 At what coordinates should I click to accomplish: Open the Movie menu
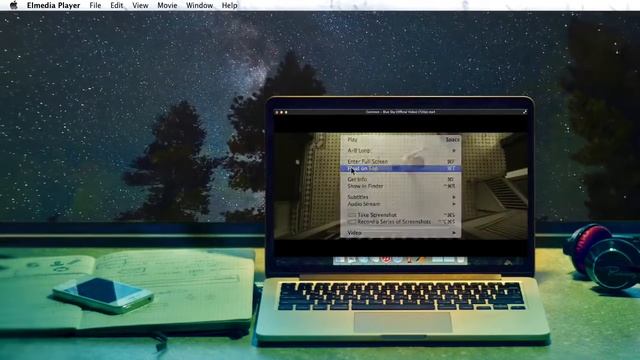tap(167, 5)
